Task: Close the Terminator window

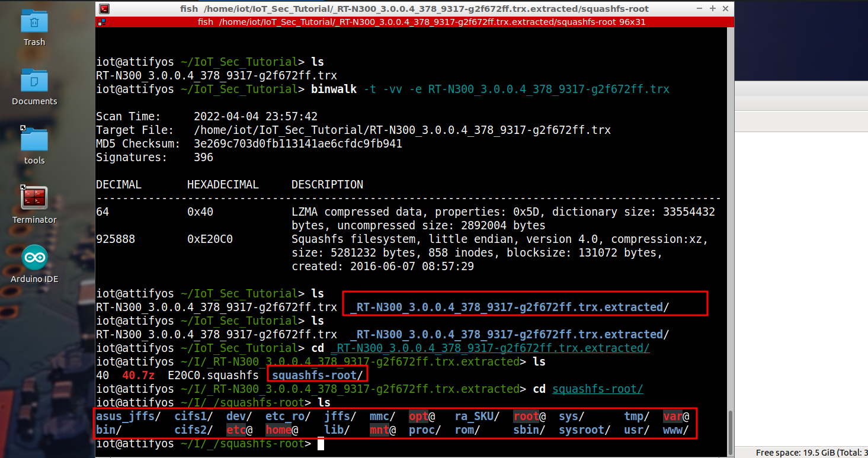Action: (x=725, y=9)
